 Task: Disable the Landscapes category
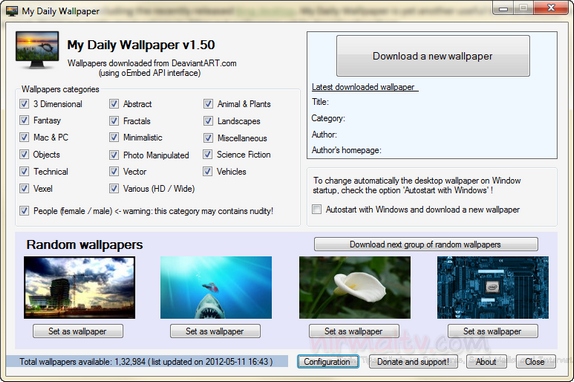click(208, 120)
